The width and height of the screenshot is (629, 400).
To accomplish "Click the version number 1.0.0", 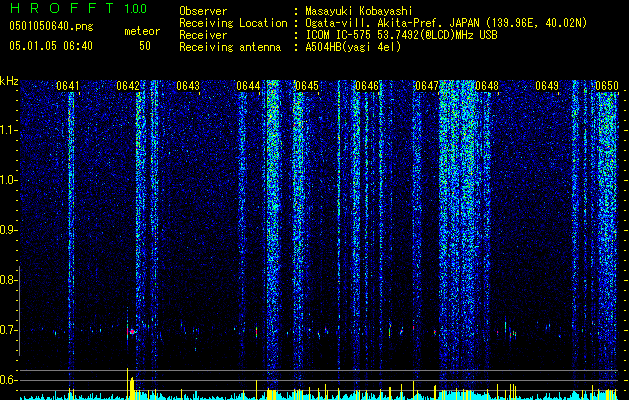I will tap(135, 8).
